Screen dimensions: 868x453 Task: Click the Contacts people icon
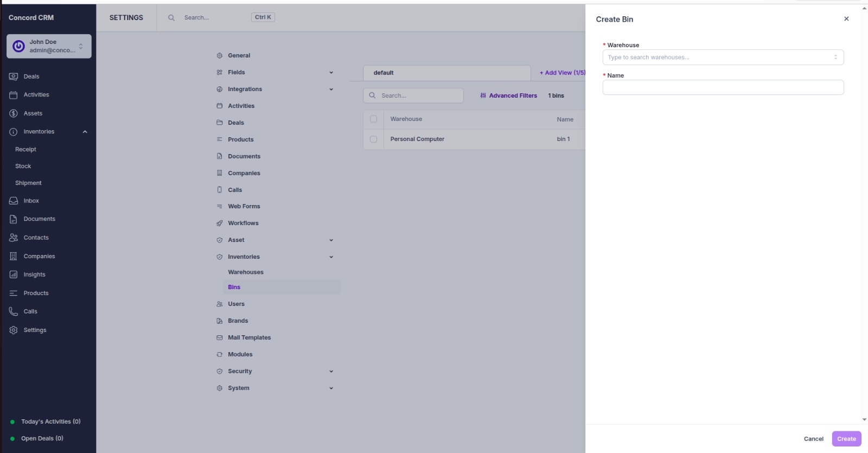point(14,238)
